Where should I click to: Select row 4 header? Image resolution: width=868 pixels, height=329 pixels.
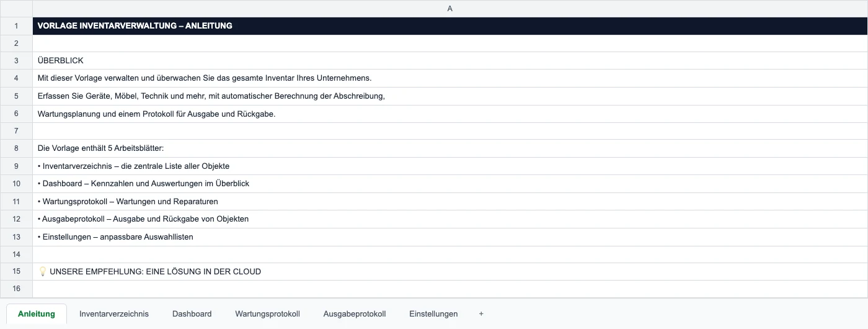click(x=16, y=78)
